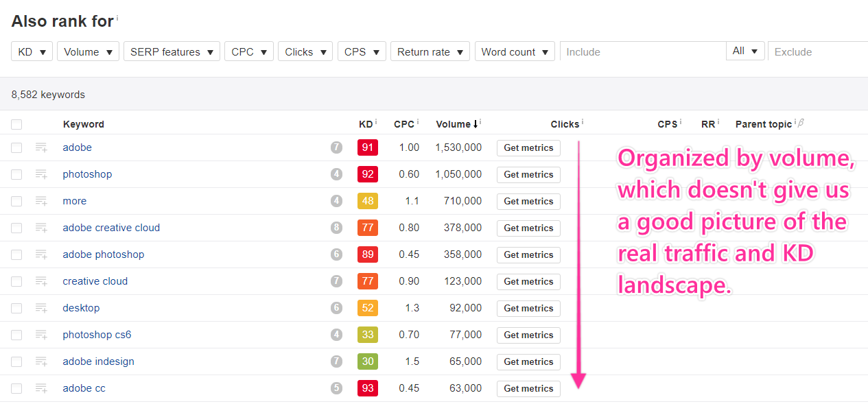868x404 pixels.
Task: Add 'photoshop cs6' to a list
Action: pos(41,335)
